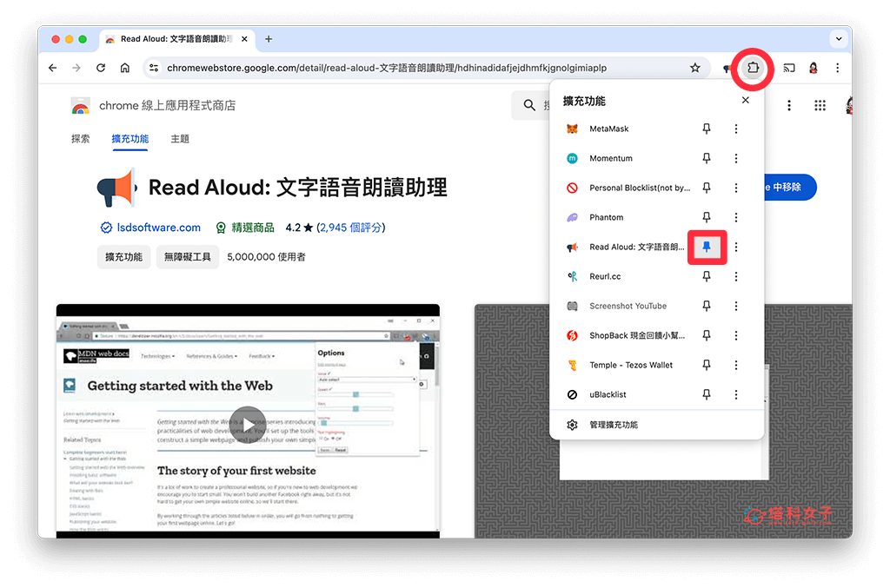Viewport: 890px width, 588px height.
Task: Go back to the previous page
Action: 53,68
